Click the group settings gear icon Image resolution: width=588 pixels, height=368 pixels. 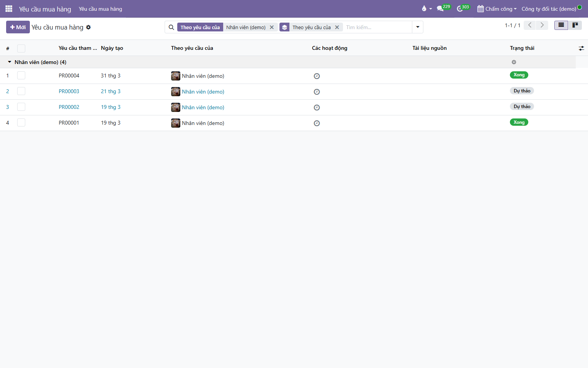click(514, 62)
